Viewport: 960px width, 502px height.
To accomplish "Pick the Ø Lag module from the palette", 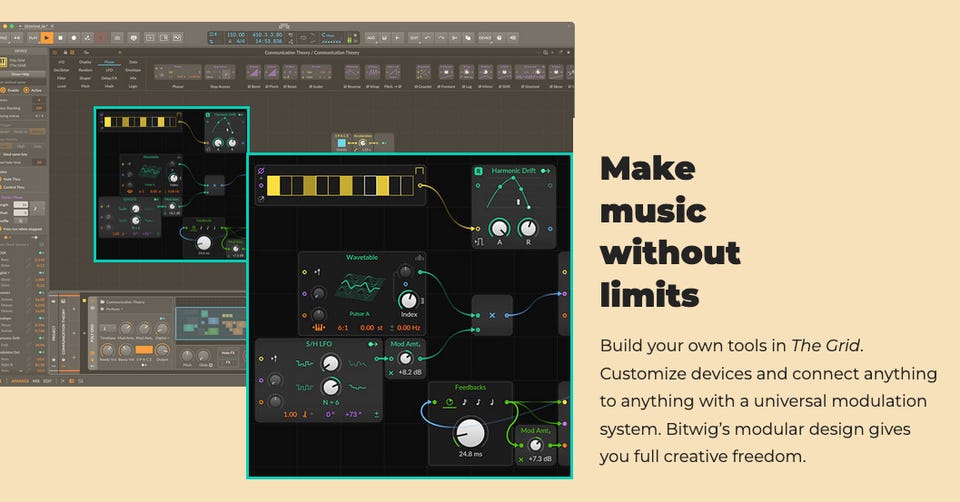I will click(467, 74).
